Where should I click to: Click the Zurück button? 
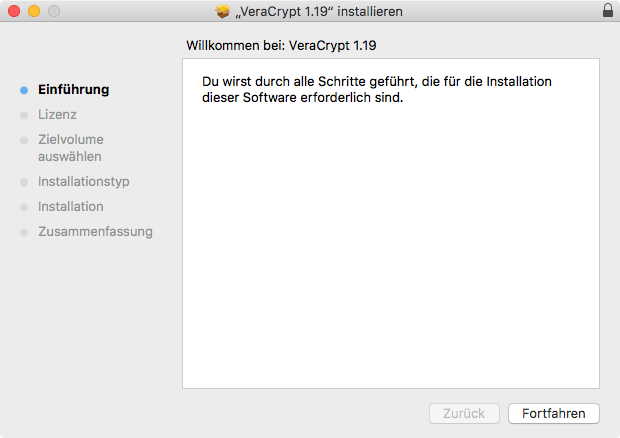pos(463,413)
